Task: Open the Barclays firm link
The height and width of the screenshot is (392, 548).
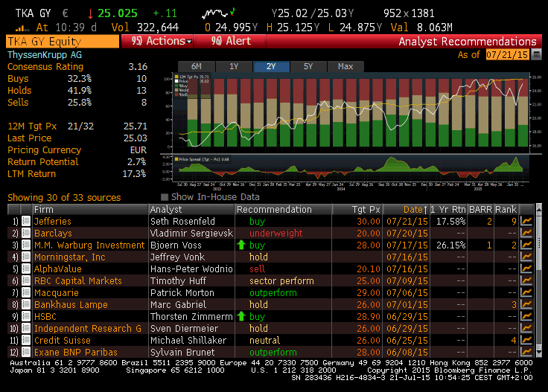Action: 53,233
